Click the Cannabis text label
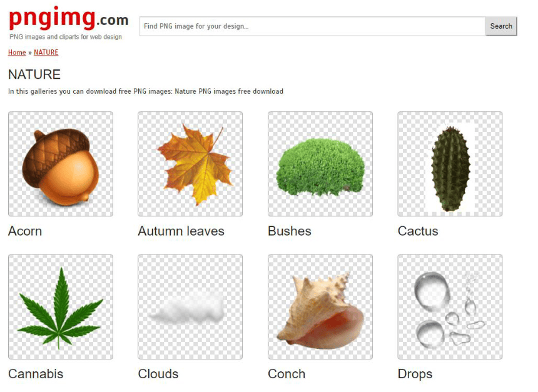 (36, 374)
